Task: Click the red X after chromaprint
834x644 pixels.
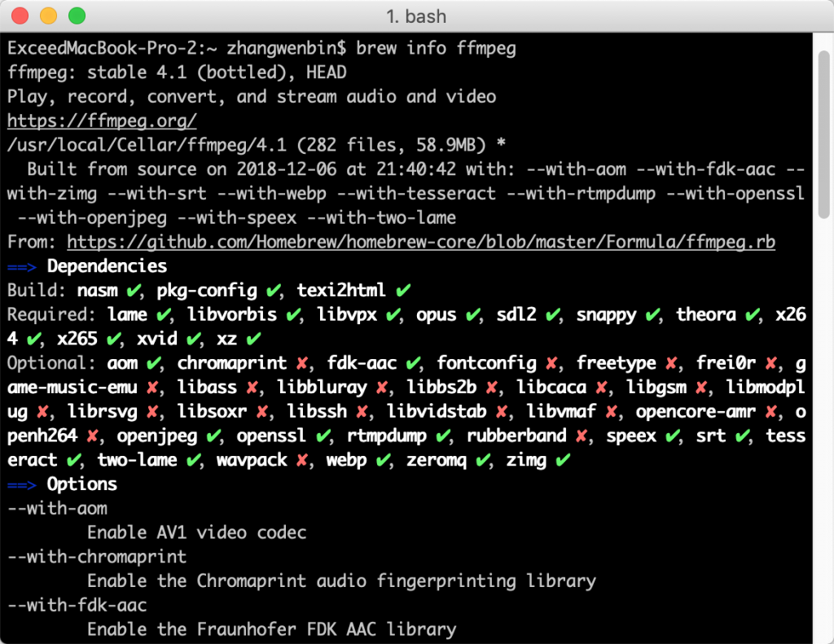Action: coord(302,363)
